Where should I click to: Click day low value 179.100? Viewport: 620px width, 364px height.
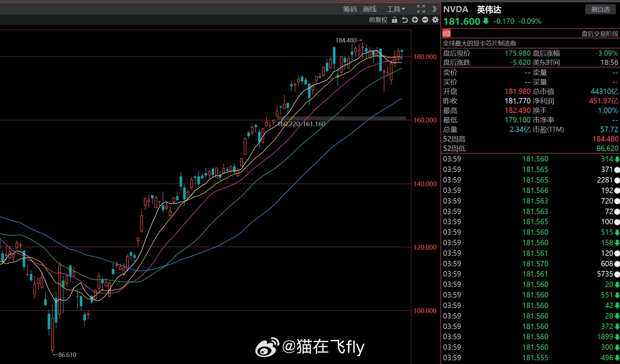pyautogui.click(x=517, y=120)
